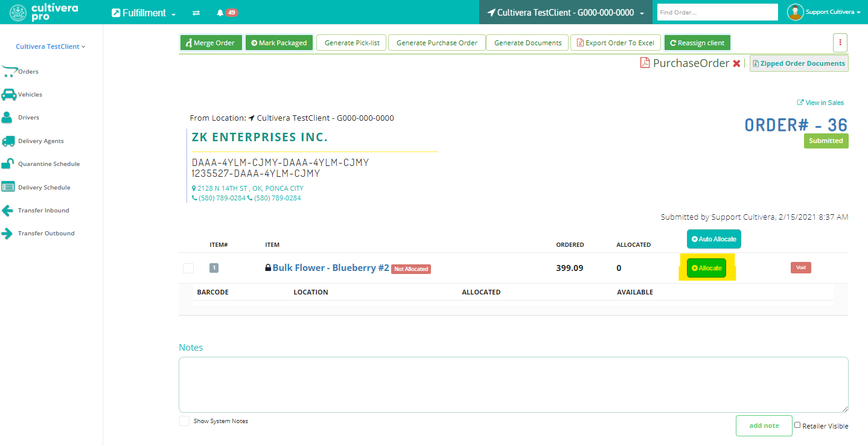Click the Support Cultivera avatar image
Viewport: 868px width, 446px height.
tap(796, 12)
